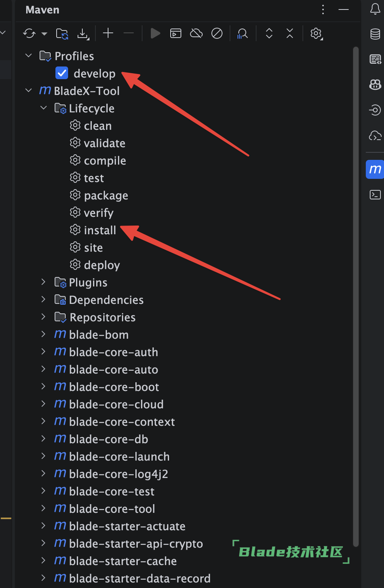Expand the Plugins node
This screenshot has width=384, height=588.
[x=44, y=282]
